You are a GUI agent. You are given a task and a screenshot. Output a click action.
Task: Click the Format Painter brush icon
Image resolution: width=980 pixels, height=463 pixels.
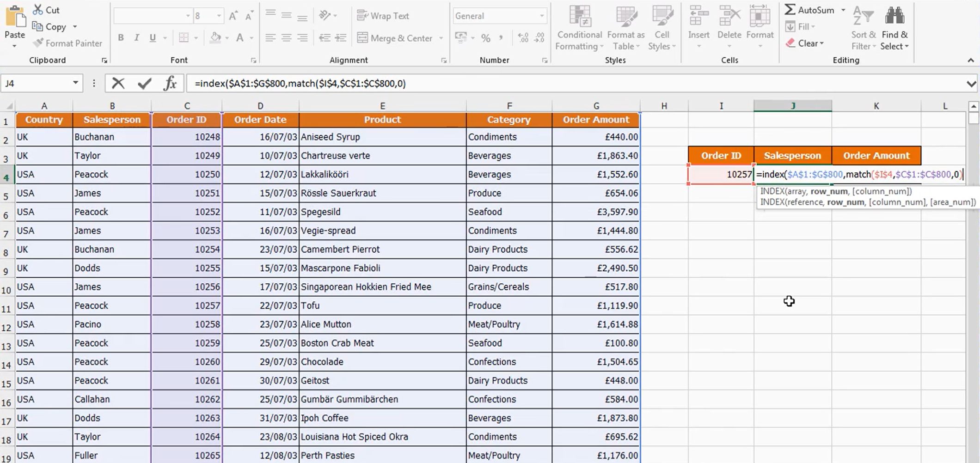38,43
